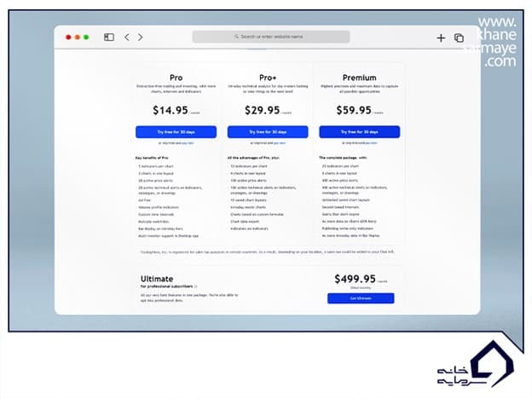Click 'for professional subscribers' under Ultimate
This screenshot has height=399, width=532.
166,286
